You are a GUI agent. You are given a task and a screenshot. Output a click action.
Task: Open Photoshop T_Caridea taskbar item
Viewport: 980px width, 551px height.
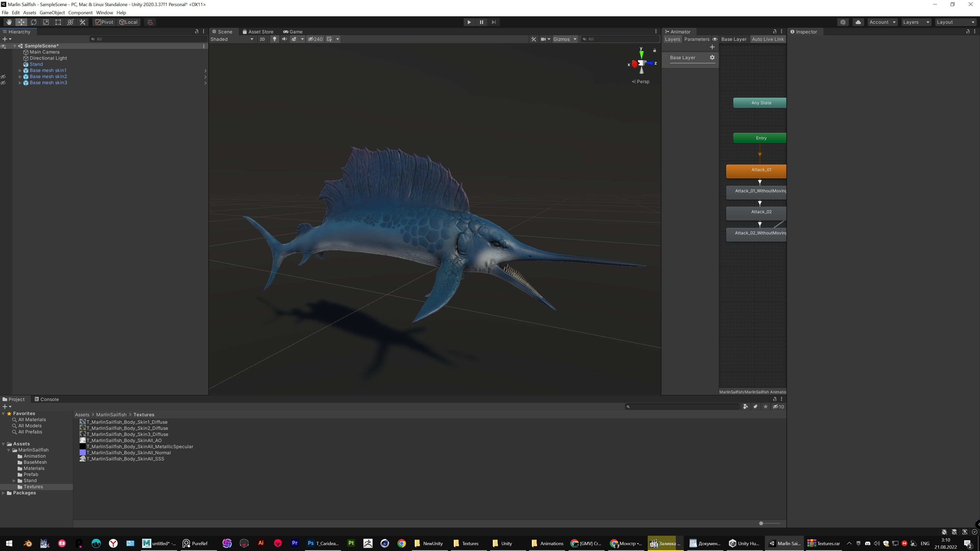pyautogui.click(x=323, y=543)
